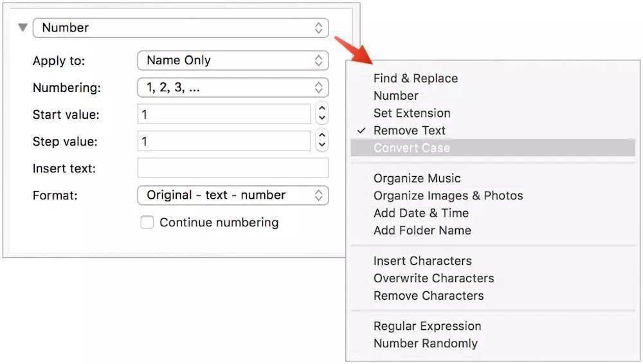The height and width of the screenshot is (364, 643).
Task: Decrease Step value with down stepper arrow
Action: pyautogui.click(x=322, y=145)
